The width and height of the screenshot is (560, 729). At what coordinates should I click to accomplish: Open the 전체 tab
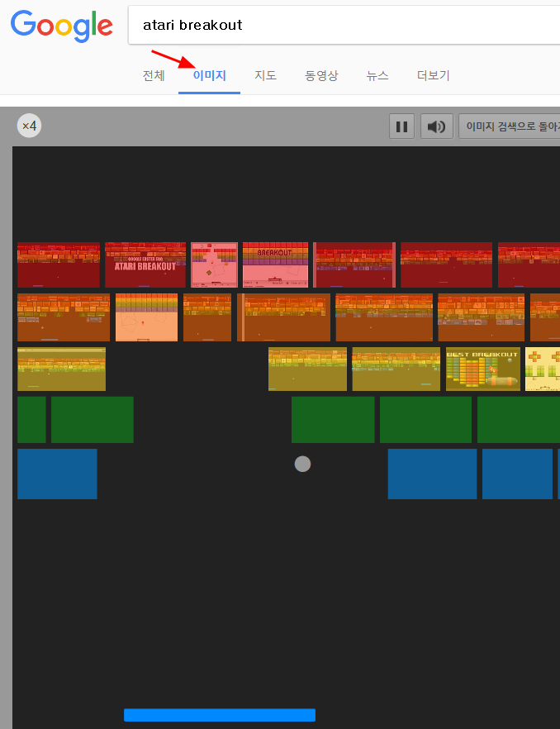(154, 75)
